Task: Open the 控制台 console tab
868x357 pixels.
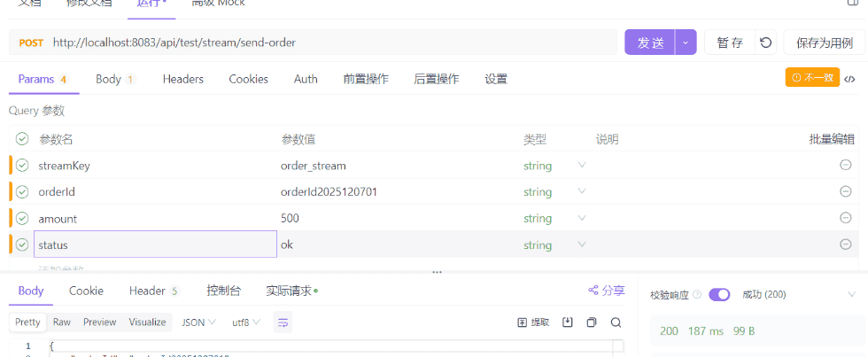Action: [223, 291]
